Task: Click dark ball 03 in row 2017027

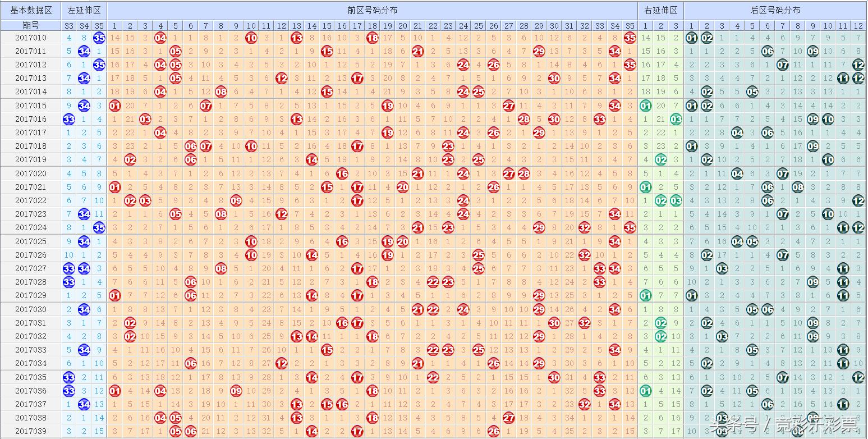Action: [x=722, y=268]
